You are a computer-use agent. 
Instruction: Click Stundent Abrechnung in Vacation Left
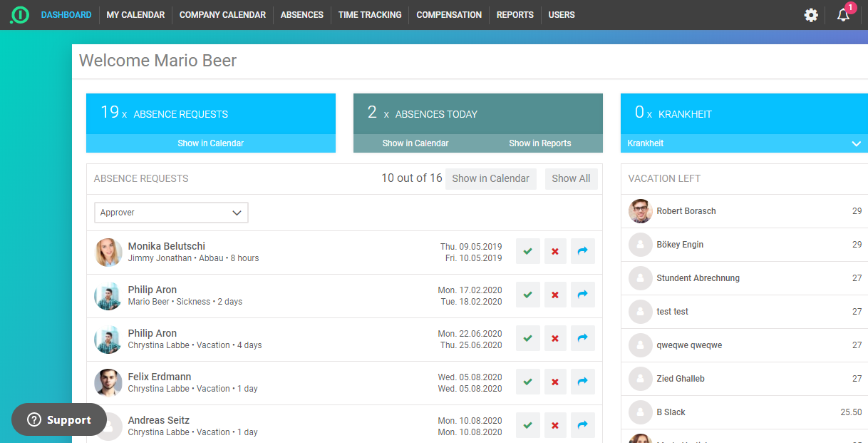pyautogui.click(x=698, y=278)
